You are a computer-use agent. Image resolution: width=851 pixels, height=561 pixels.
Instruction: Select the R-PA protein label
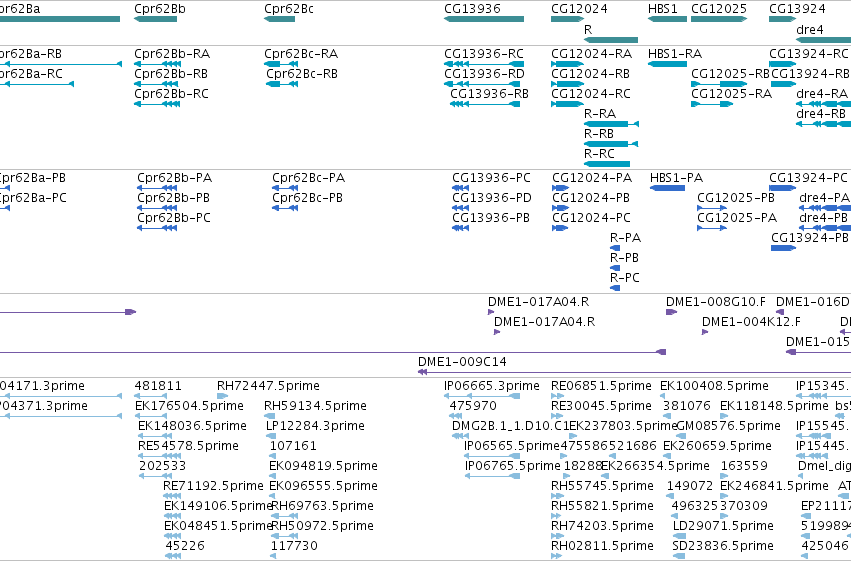pos(625,239)
